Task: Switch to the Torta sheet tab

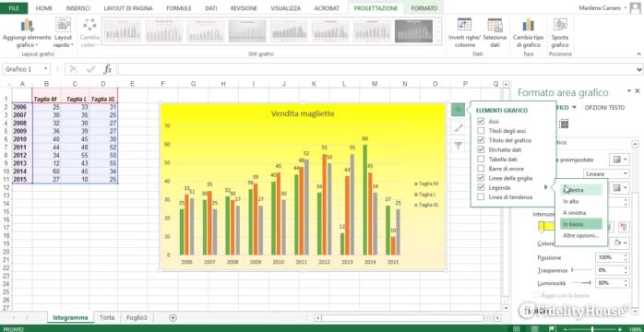Action: click(x=107, y=317)
